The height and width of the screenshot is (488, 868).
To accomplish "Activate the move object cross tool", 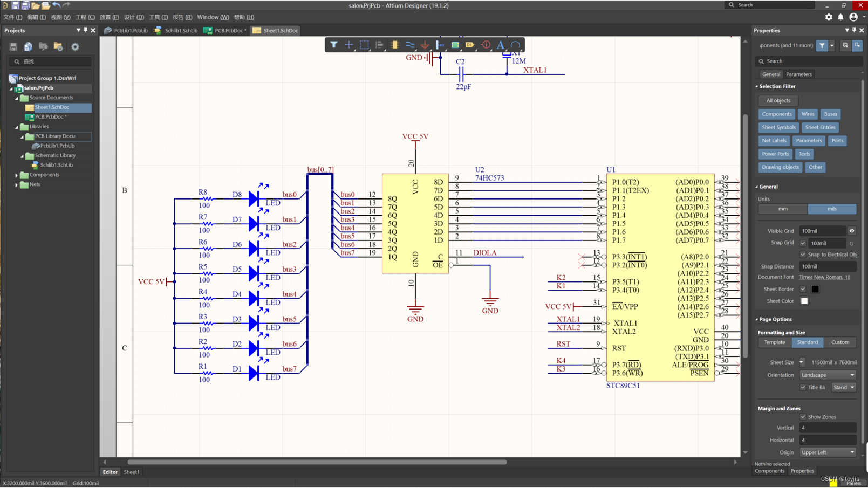I will tap(349, 45).
